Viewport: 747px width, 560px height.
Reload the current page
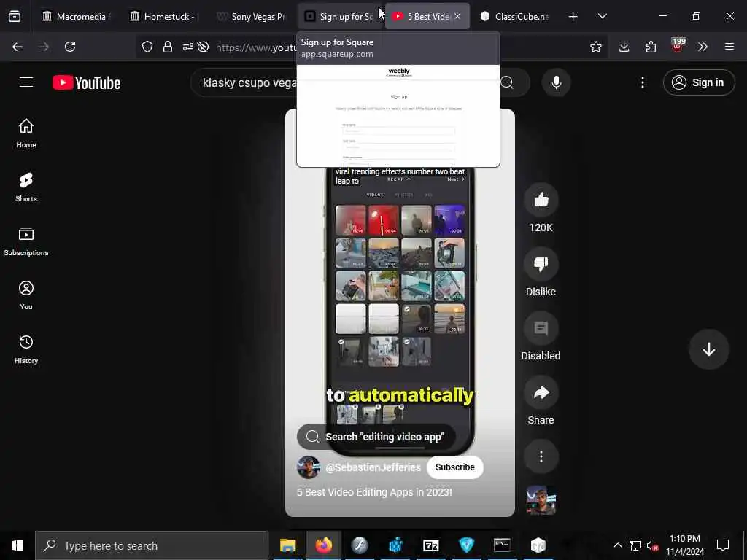tap(70, 47)
